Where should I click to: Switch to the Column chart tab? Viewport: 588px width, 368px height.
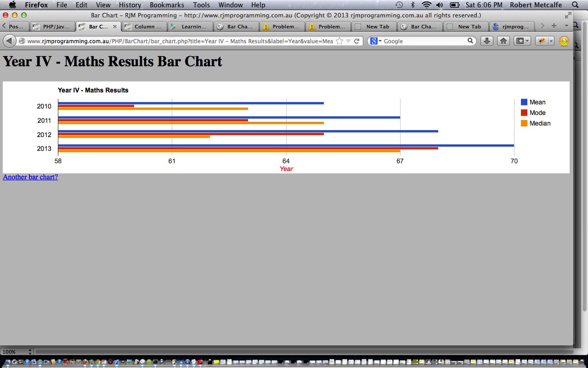[x=144, y=26]
